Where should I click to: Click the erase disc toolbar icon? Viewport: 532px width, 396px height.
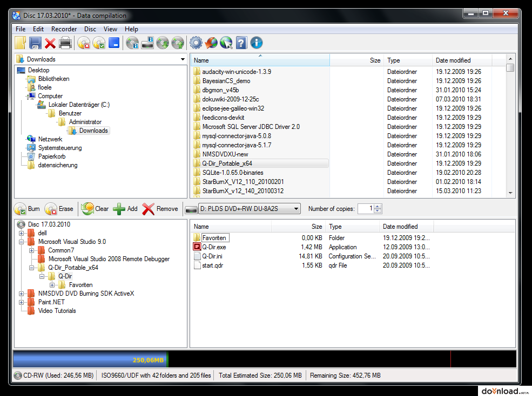click(x=84, y=43)
